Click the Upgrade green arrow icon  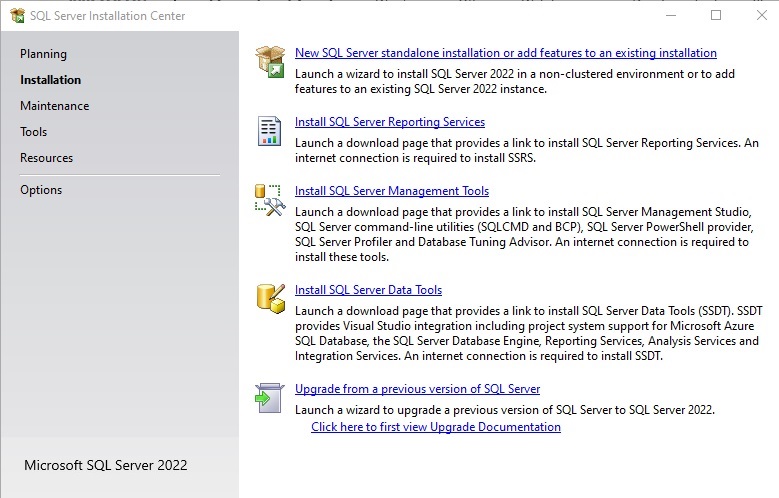pyautogui.click(x=269, y=397)
